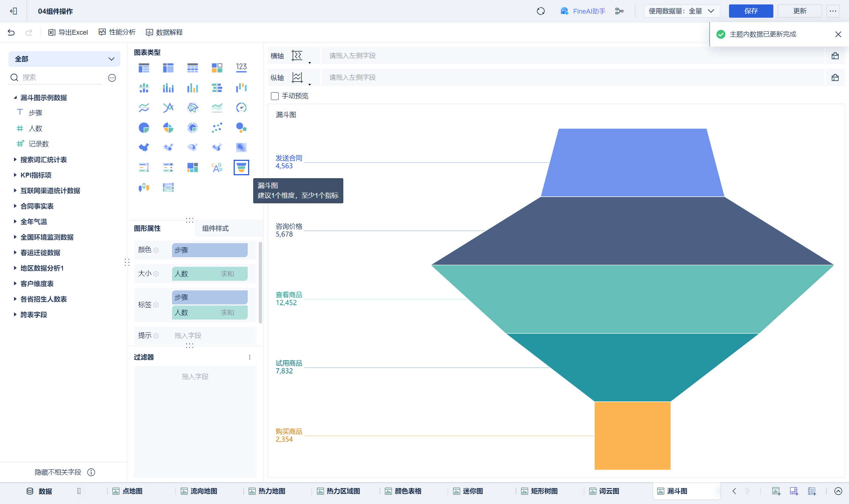
Task: Choose the scatter plot chart icon
Action: click(x=217, y=128)
